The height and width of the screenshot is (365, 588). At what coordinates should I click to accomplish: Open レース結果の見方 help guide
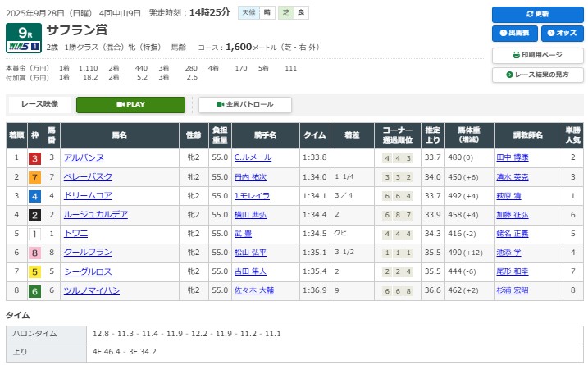(x=537, y=75)
